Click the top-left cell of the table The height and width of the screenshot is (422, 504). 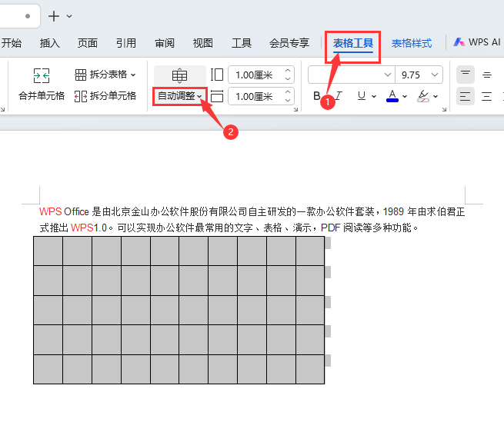tap(48, 251)
